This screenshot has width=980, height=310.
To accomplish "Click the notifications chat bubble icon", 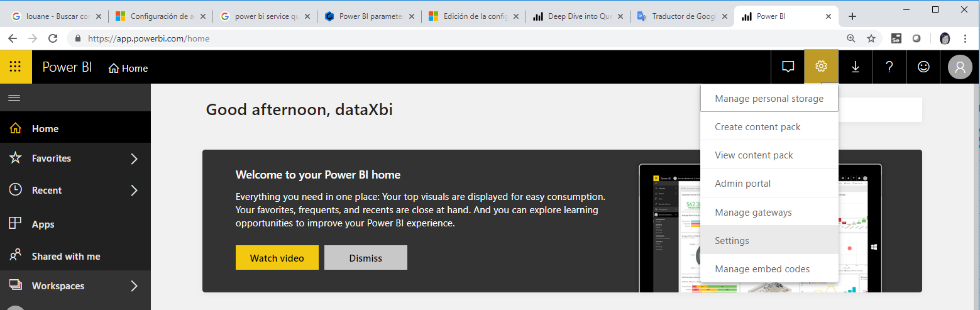I will coord(788,67).
